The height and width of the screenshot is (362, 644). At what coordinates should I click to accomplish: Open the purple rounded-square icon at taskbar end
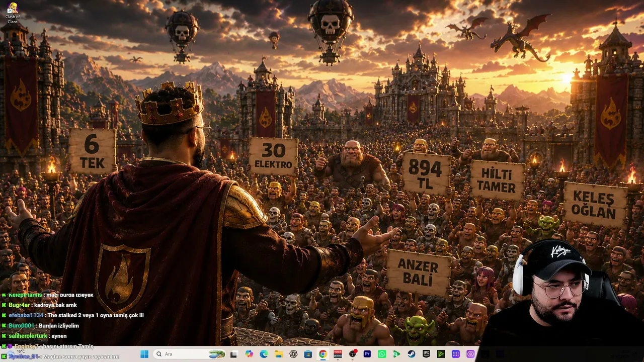(x=470, y=354)
